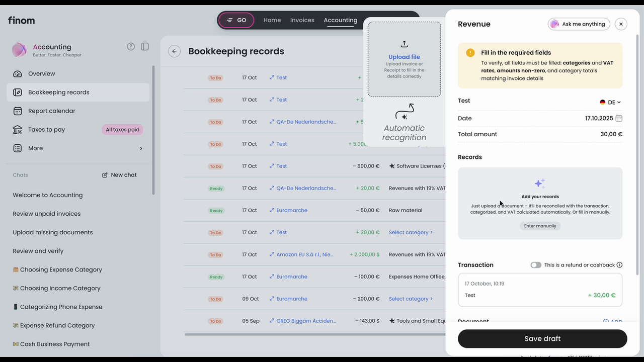Click the Revenue panel vertical scrollbar
The height and width of the screenshot is (362, 644).
point(638,155)
